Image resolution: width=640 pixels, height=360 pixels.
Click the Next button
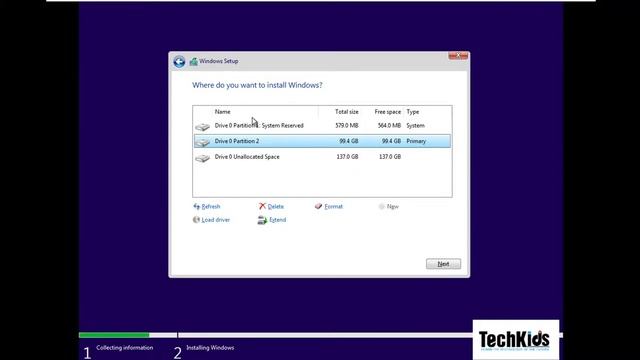click(x=443, y=264)
